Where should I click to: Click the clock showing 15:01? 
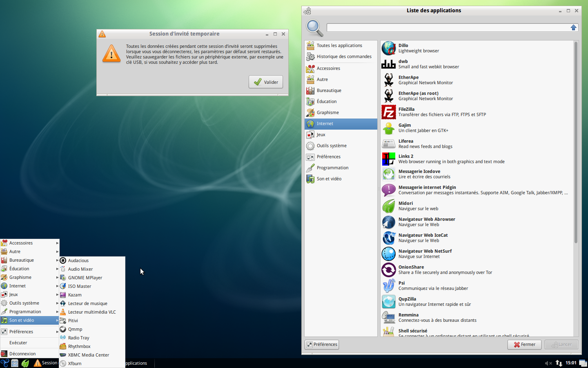[x=571, y=363]
